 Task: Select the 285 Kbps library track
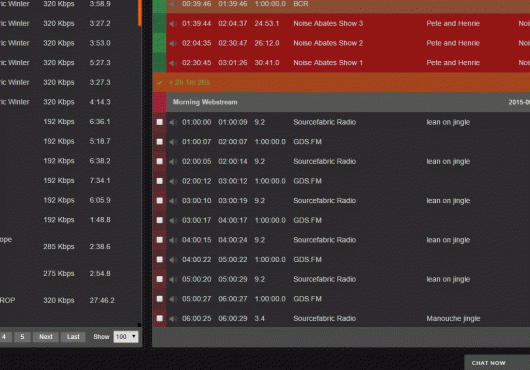pyautogui.click(x=70, y=246)
